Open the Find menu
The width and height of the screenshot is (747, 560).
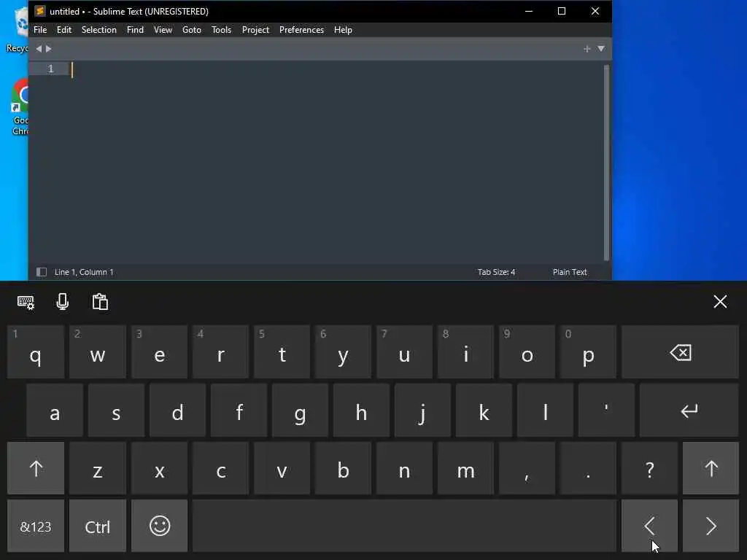click(135, 29)
